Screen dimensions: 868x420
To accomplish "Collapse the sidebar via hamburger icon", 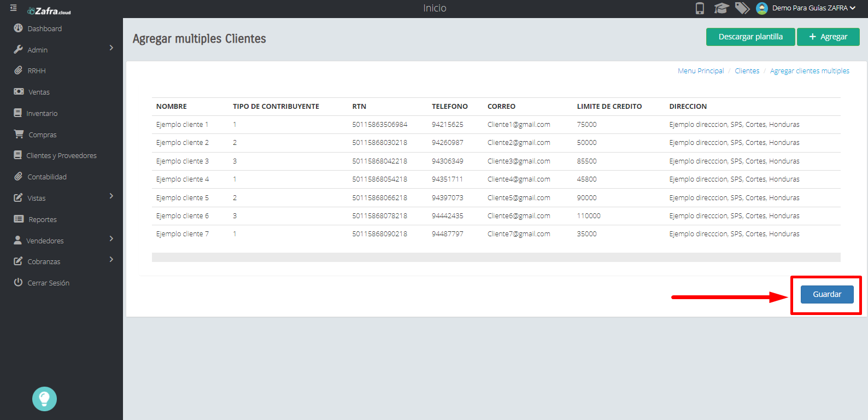I will coord(13,8).
